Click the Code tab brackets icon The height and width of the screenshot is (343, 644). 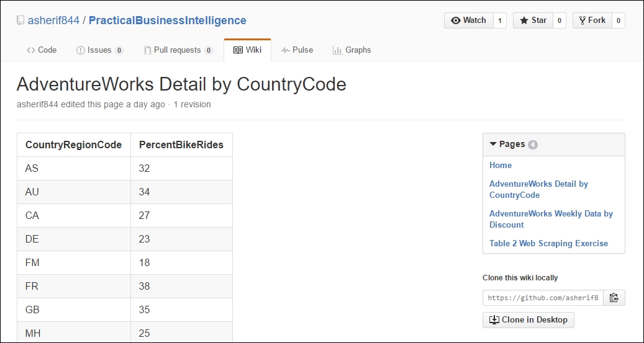(31, 50)
